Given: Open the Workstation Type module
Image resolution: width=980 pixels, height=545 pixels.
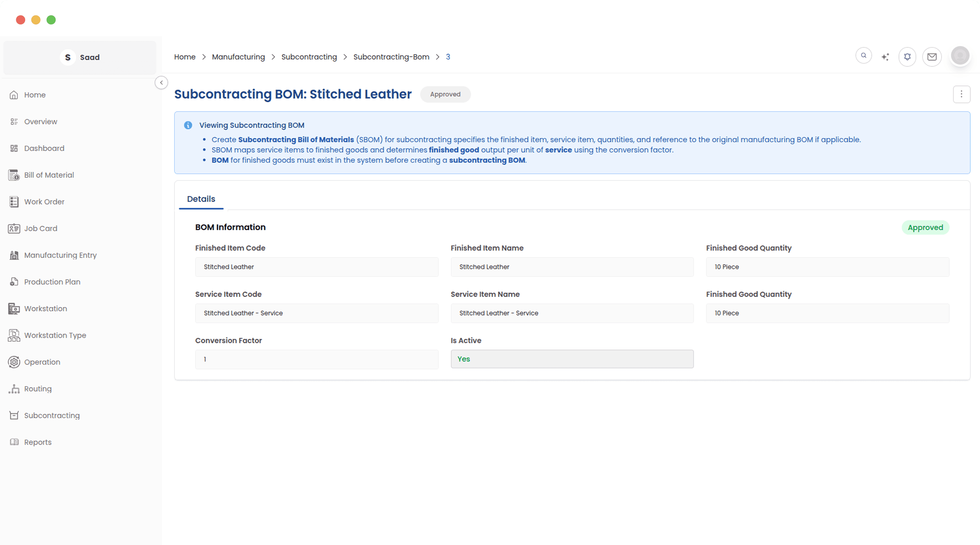Looking at the screenshot, I should point(55,335).
